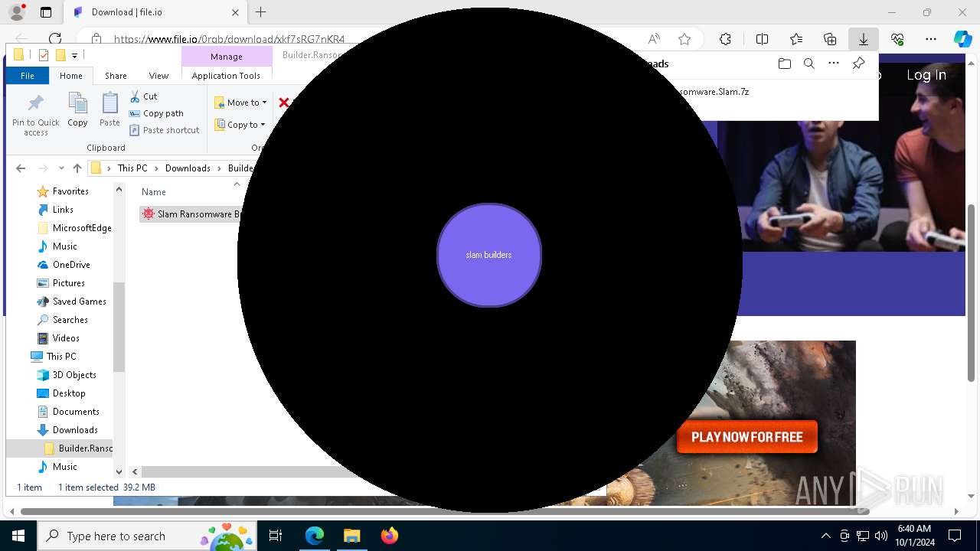Click Paste shortcut in ribbon
This screenshot has height=551, width=980.
tap(165, 130)
